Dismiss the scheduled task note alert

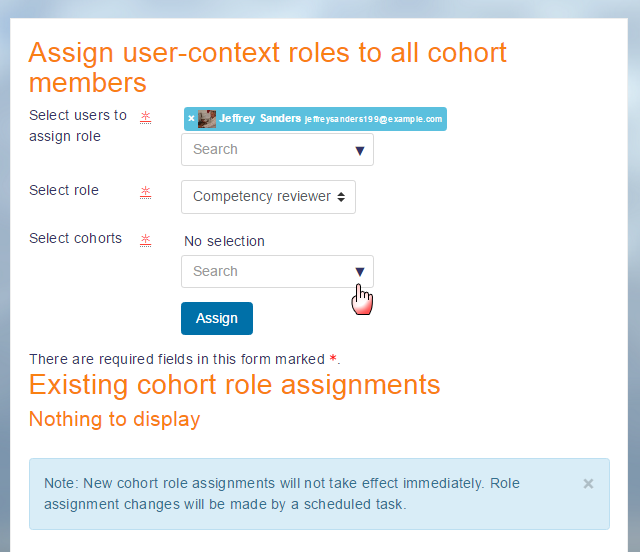point(588,483)
